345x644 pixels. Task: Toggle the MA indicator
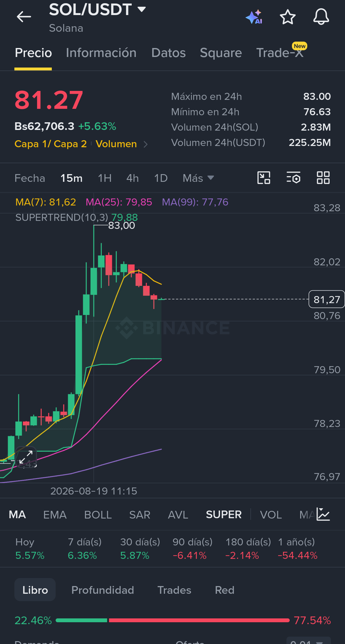coord(17,514)
